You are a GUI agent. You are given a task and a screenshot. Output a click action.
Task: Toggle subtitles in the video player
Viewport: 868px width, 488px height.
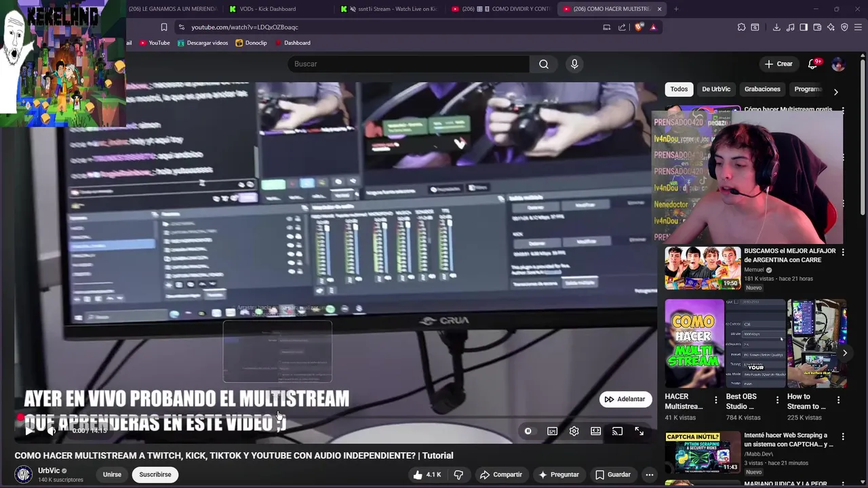[x=553, y=431]
